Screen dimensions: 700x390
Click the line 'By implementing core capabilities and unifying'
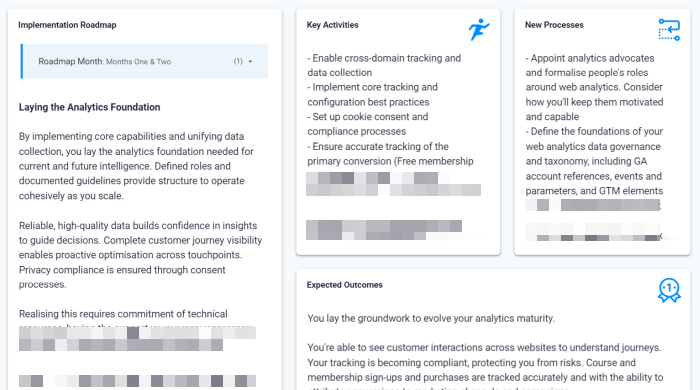131,137
